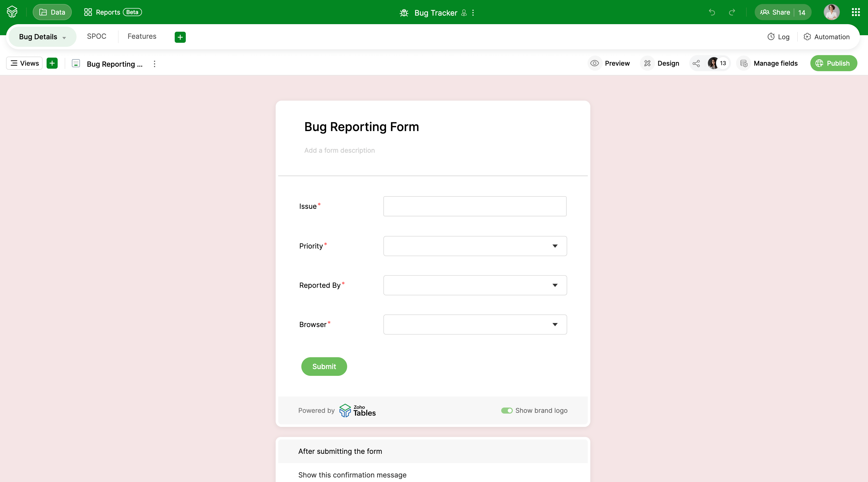Click the Issue text input field
The image size is (868, 482).
[x=474, y=206]
